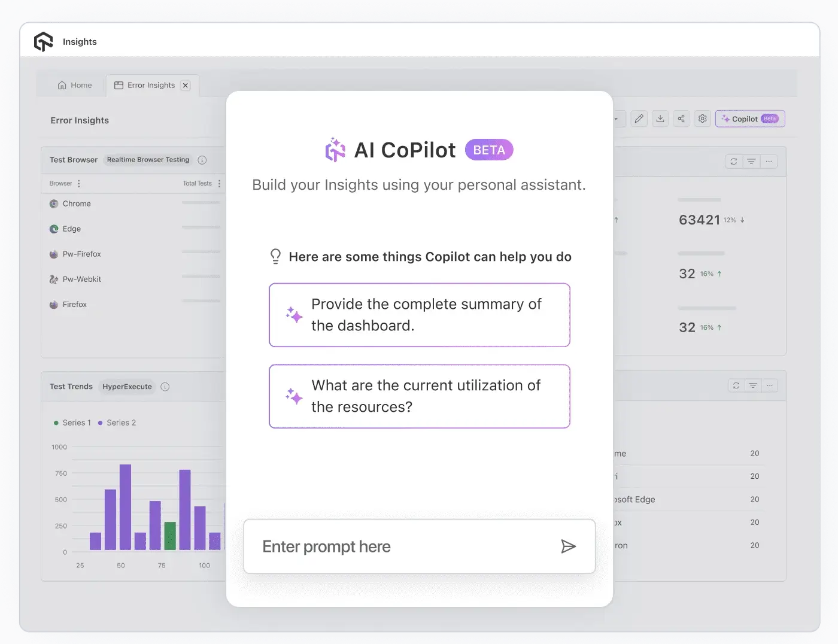This screenshot has width=838, height=644.
Task: Open the filter icon on the widget header
Action: pos(751,161)
